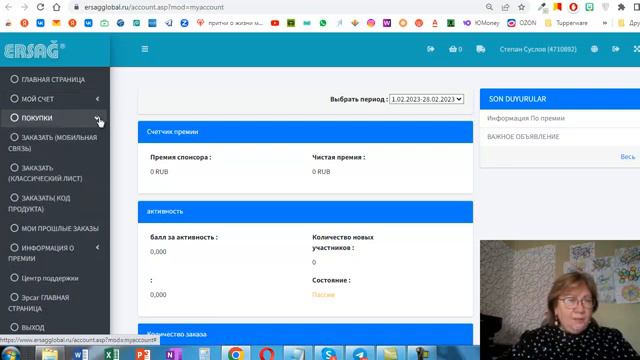Click the Пассив status text
The width and height of the screenshot is (640, 360).
tap(323, 295)
